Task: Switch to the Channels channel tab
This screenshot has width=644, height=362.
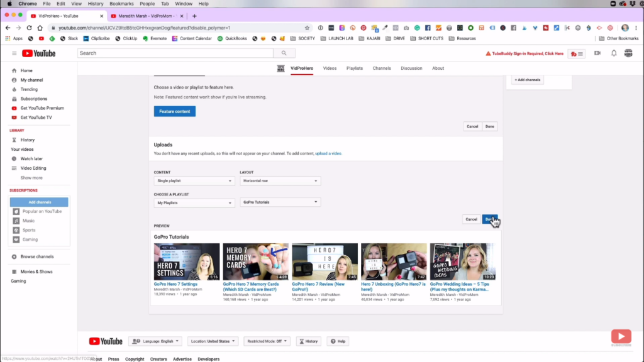Action: coord(382,69)
